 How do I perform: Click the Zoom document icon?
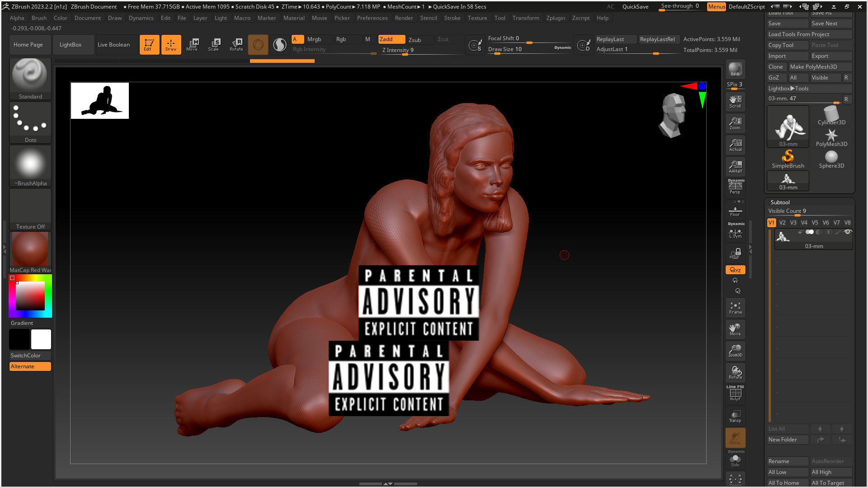735,123
